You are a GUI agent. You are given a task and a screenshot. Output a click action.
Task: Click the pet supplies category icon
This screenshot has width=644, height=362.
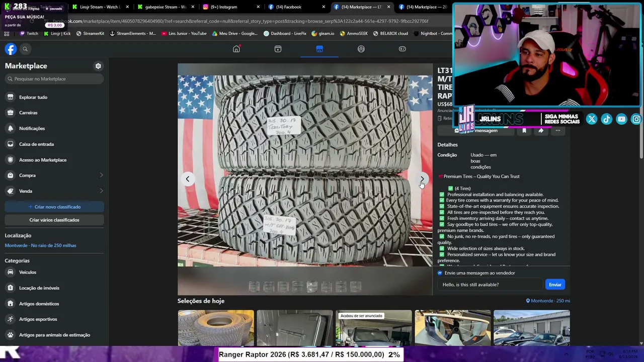[10, 335]
